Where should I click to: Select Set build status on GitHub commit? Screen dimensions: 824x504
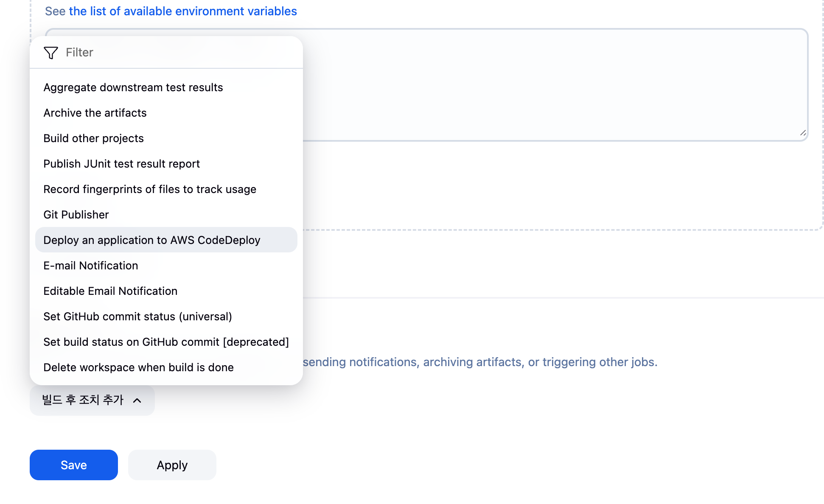pyautogui.click(x=166, y=342)
